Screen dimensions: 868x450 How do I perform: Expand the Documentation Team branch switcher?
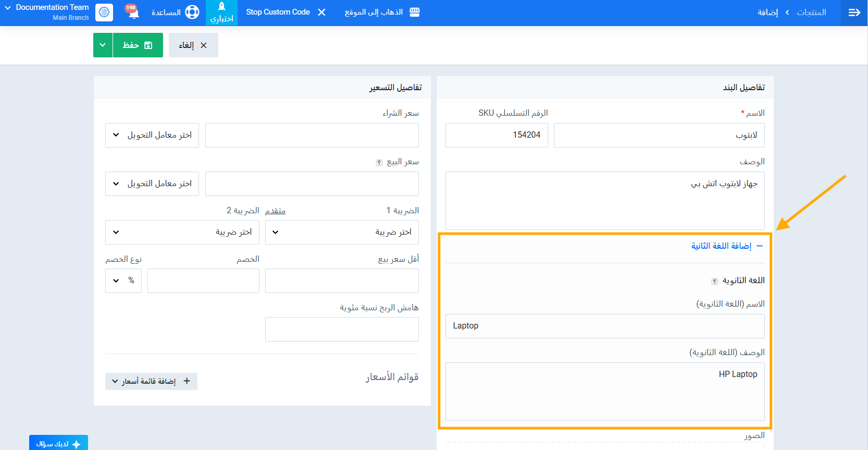[x=8, y=8]
